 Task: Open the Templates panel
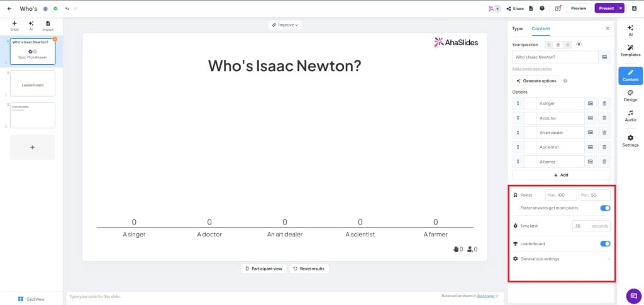coord(630,49)
